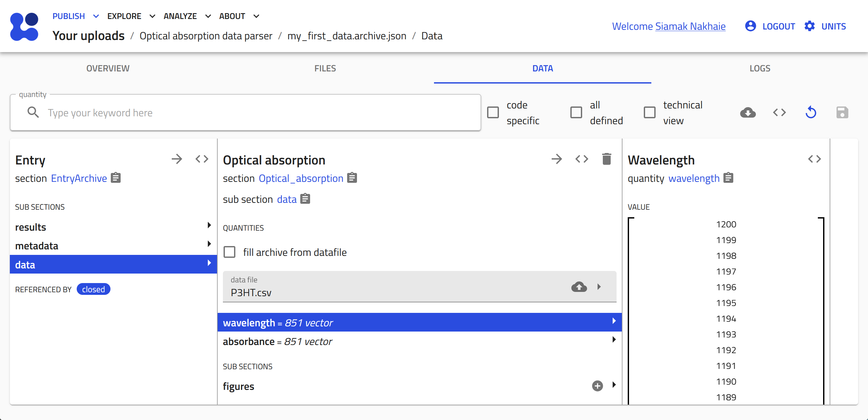Add figures subsection with plus icon
The image size is (868, 420).
click(597, 386)
